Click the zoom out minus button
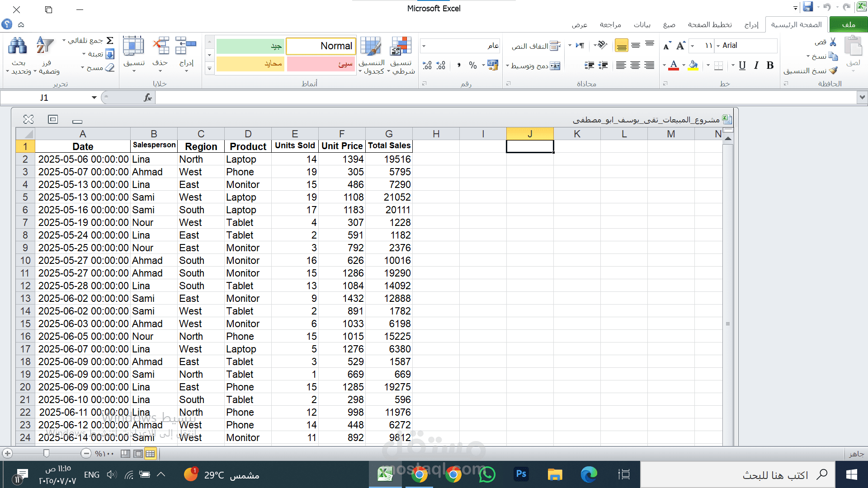868x488 pixels. (86, 453)
